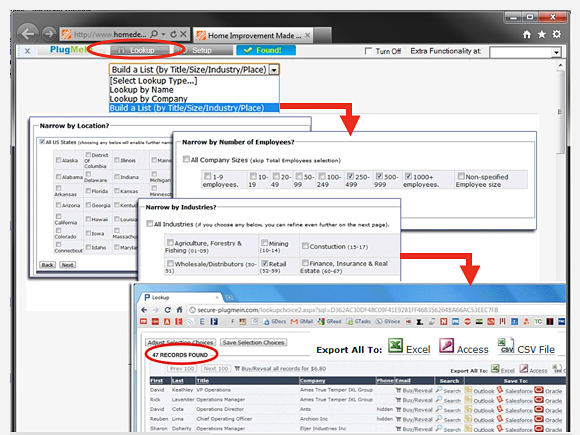Reload page in Lookup Chrome window
This screenshot has width=580, height=435.
(168, 310)
